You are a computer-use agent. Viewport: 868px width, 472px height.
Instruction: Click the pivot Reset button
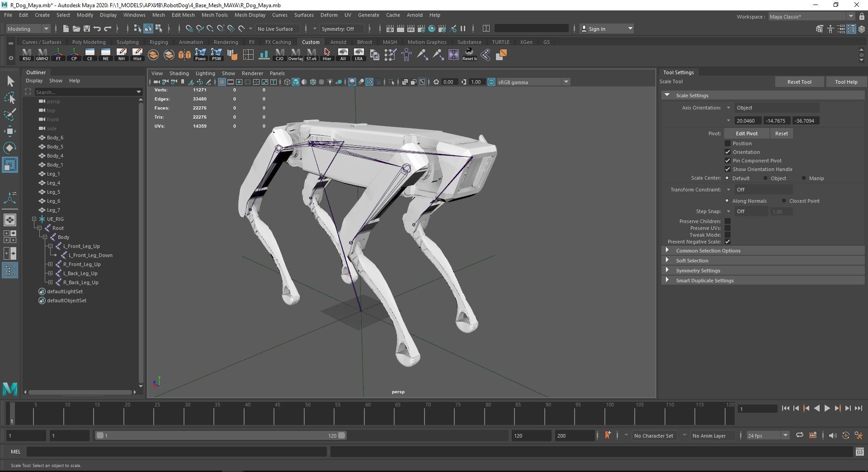[x=781, y=133]
